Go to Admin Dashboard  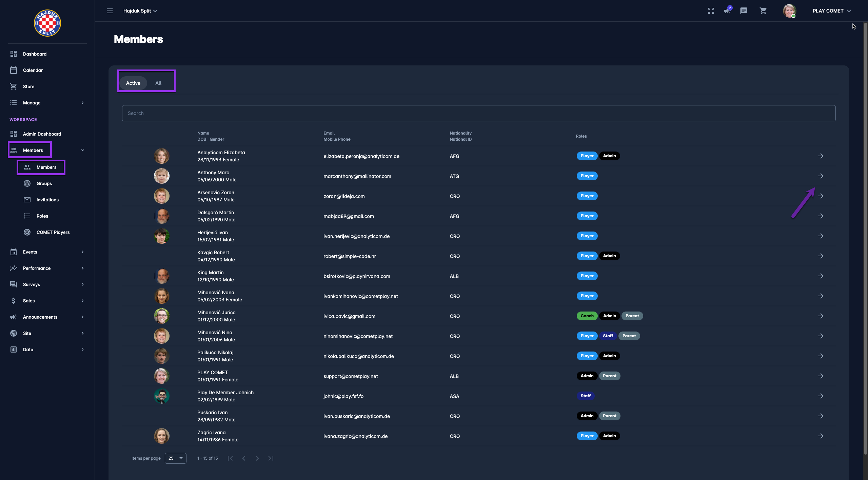[x=42, y=134]
